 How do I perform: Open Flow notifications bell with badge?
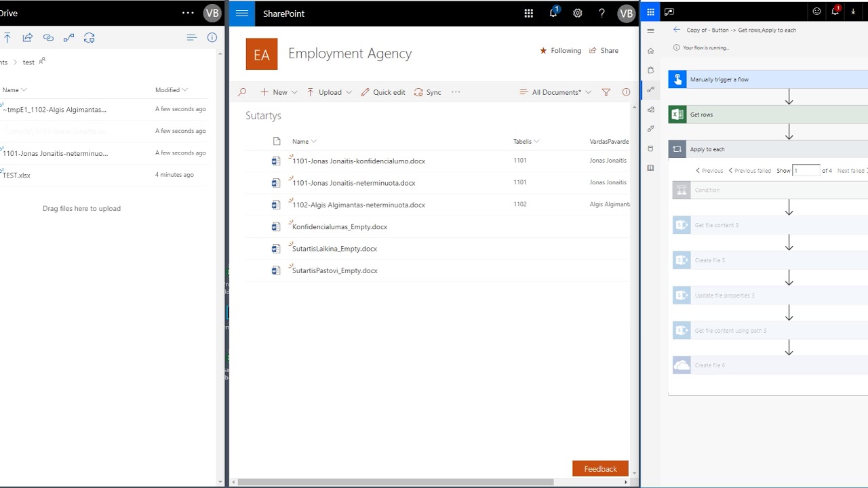pos(836,11)
